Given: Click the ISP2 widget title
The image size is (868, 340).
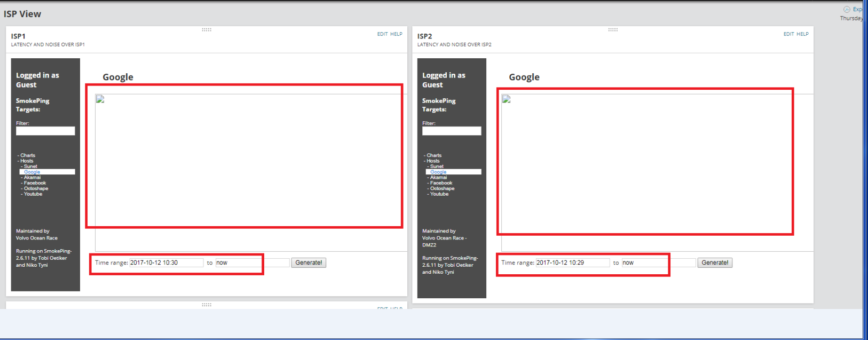Looking at the screenshot, I should [x=424, y=36].
